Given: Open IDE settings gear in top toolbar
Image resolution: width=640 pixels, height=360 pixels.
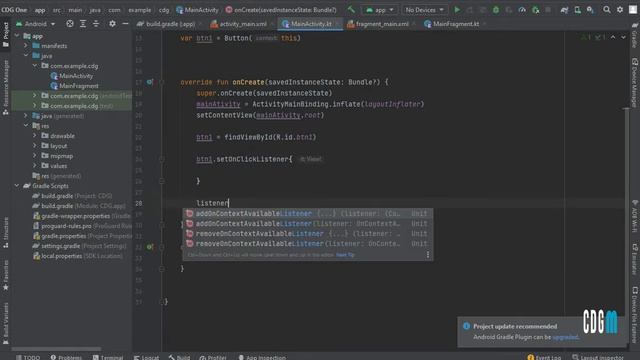Looking at the screenshot, I should (x=620, y=9).
